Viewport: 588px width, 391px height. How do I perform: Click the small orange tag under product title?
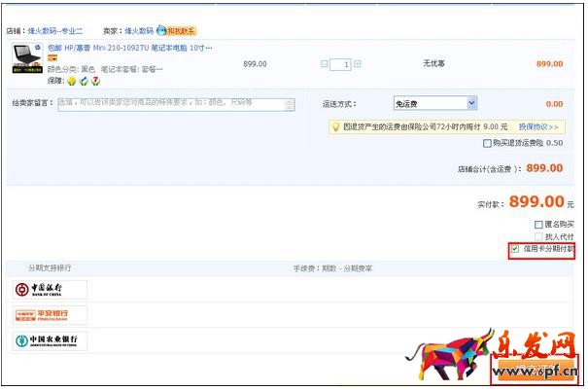pyautogui.click(x=52, y=58)
